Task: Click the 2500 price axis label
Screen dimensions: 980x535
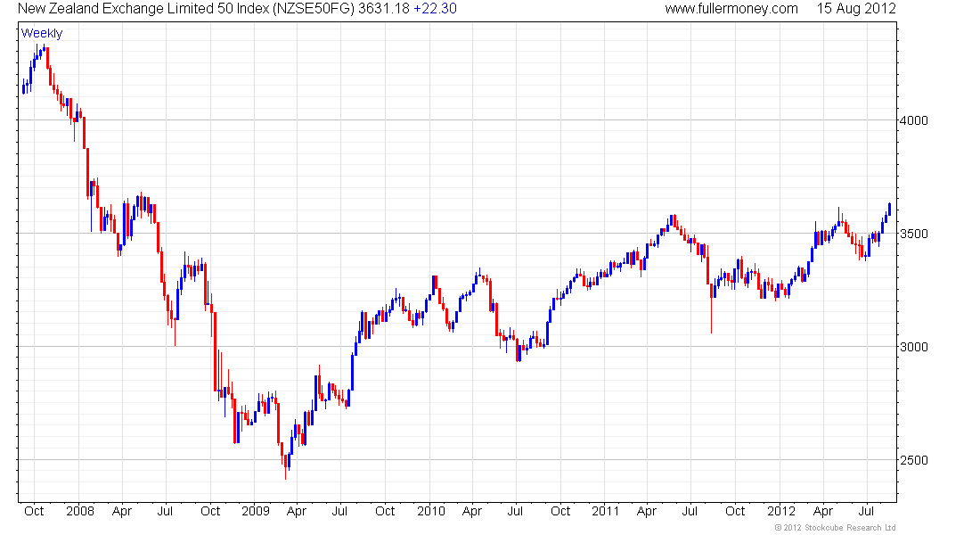Action: coord(914,460)
